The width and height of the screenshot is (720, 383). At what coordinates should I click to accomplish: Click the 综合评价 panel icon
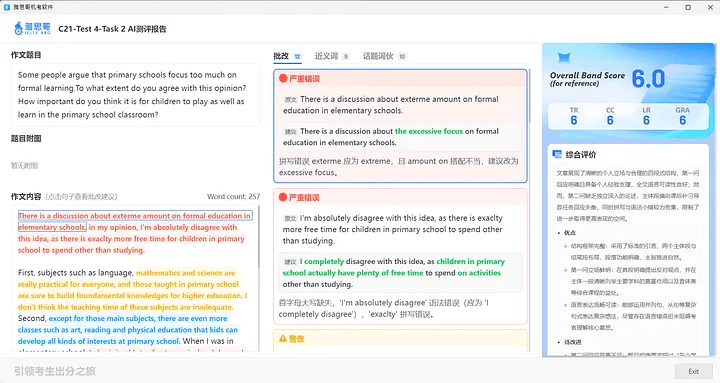point(557,154)
